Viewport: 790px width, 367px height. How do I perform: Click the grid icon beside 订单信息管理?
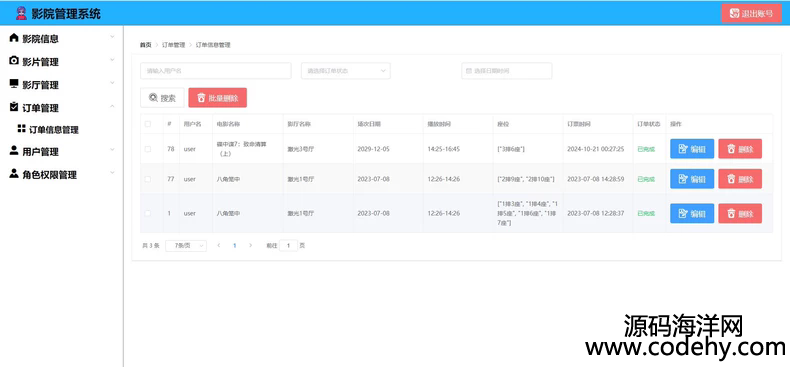[21, 129]
